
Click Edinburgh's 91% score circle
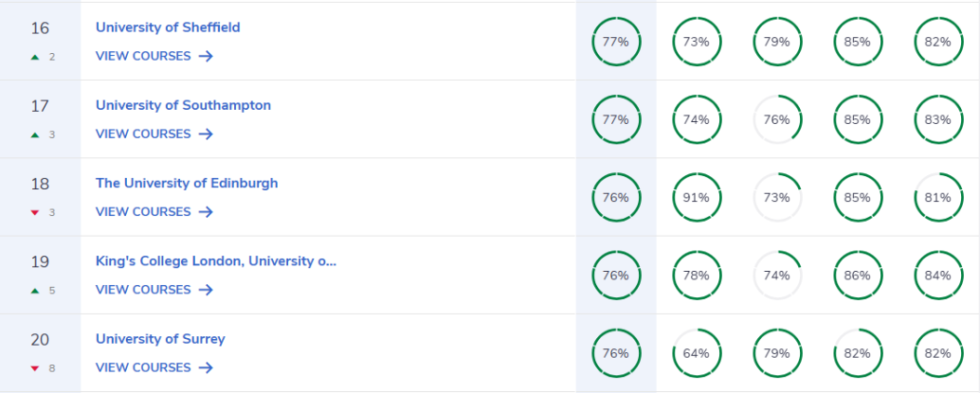tap(697, 197)
